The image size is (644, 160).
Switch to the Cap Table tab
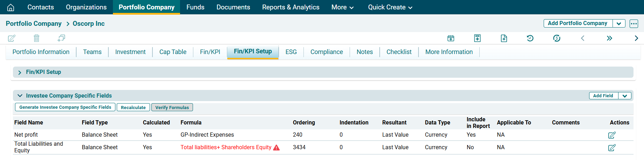tap(173, 52)
